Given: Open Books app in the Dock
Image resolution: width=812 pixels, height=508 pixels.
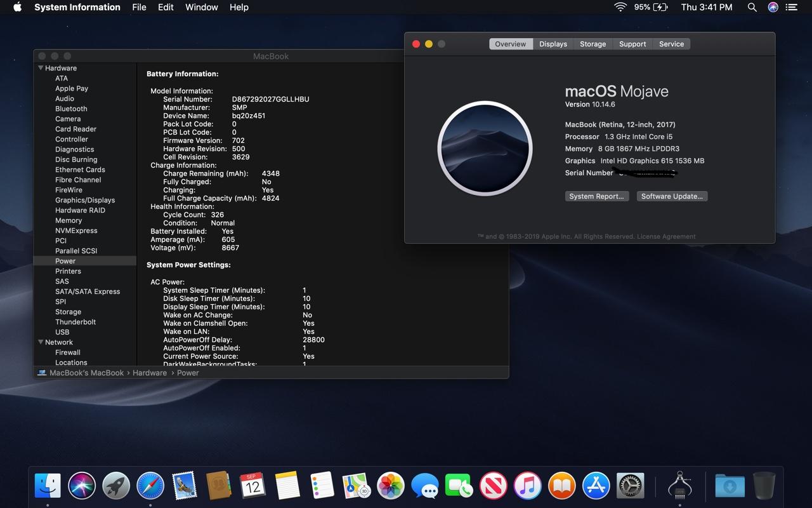Looking at the screenshot, I should pyautogui.click(x=561, y=486).
